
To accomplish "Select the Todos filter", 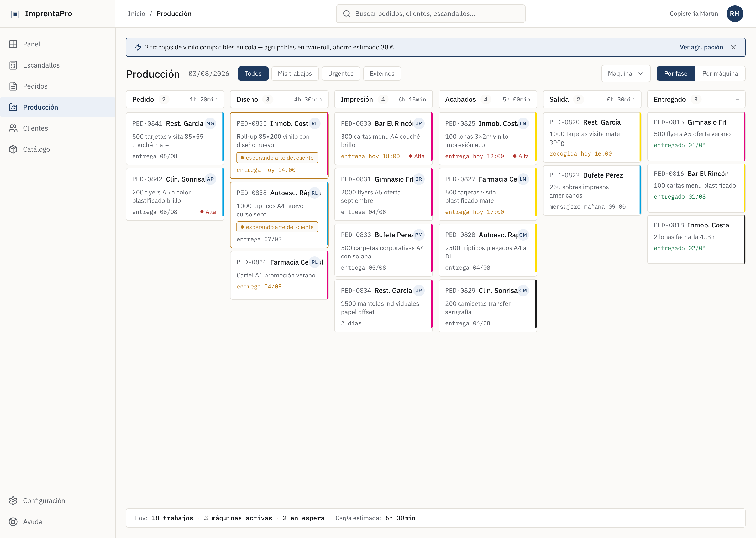I will click(253, 74).
